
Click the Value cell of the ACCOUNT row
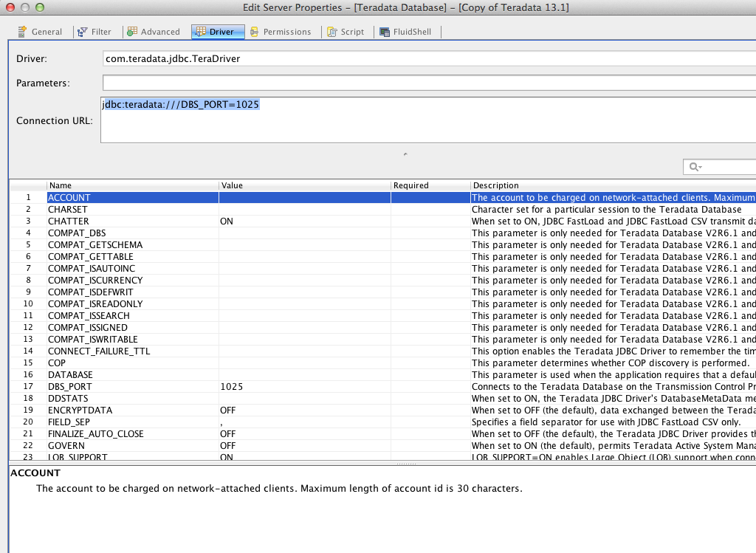(305, 197)
